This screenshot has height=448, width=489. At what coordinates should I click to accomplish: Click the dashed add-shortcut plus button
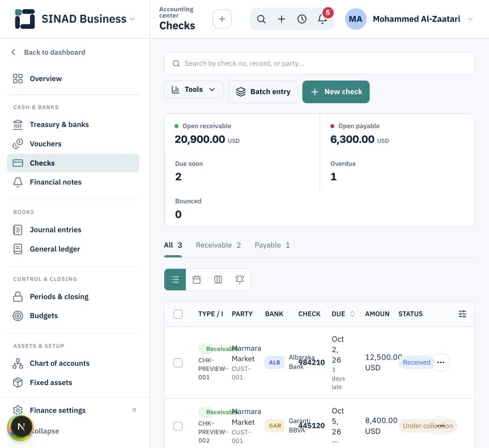click(x=222, y=19)
